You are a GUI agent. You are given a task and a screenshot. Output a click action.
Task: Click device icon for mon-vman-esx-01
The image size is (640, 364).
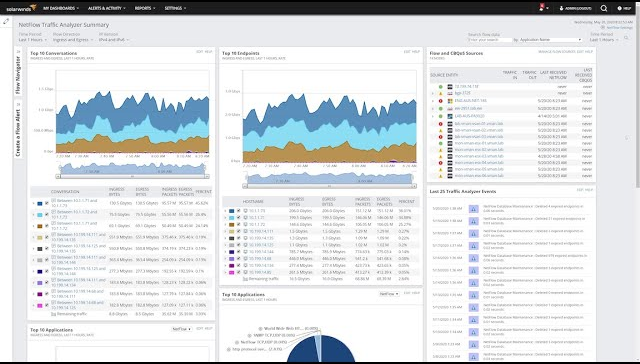[x=450, y=143]
